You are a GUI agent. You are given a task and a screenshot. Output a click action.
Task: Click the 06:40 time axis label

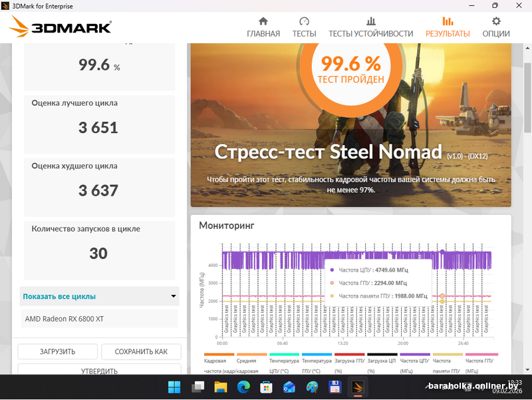[282, 343]
